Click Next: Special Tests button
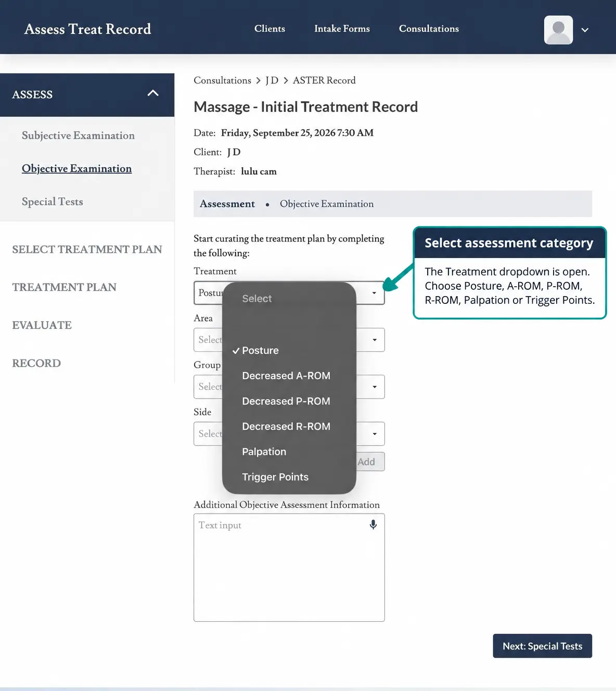The height and width of the screenshot is (691, 616). coord(542,646)
